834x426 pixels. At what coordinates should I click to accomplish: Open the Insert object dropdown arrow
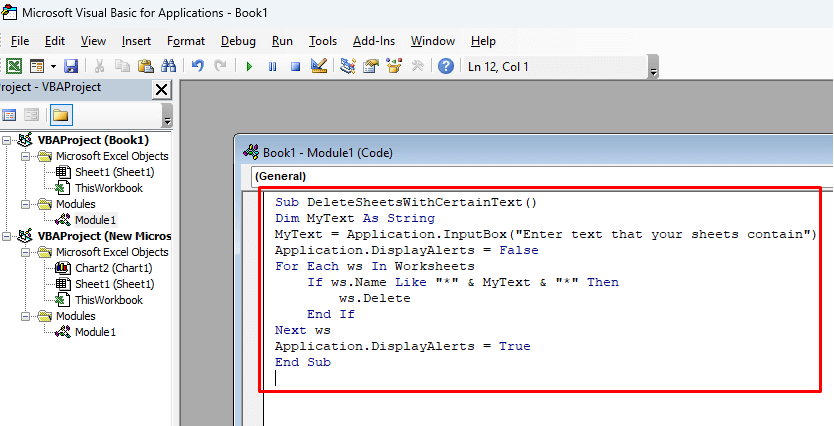pos(53,67)
